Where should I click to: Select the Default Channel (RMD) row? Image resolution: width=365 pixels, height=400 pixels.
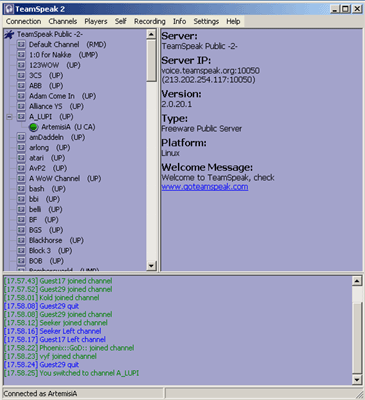tap(67, 45)
